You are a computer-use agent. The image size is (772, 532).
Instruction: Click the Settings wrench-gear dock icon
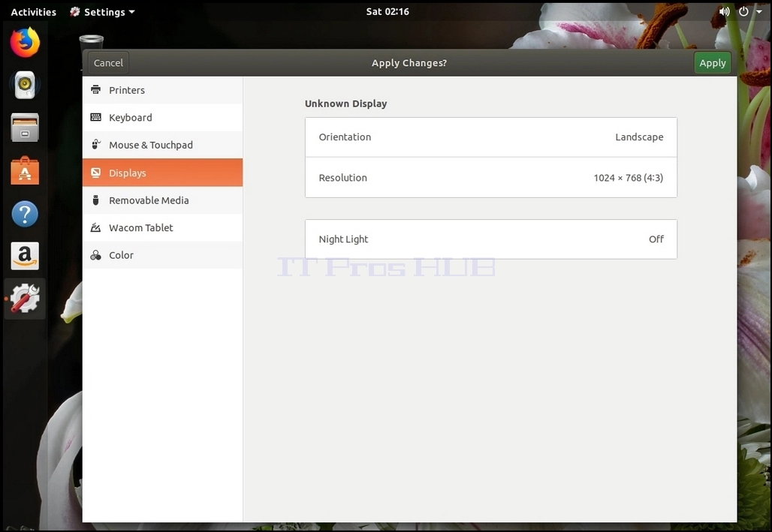point(25,299)
